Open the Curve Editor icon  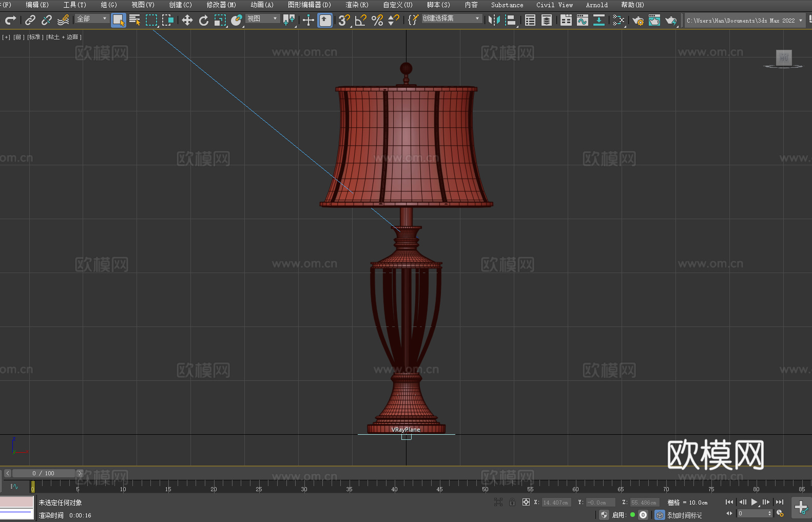coord(582,20)
